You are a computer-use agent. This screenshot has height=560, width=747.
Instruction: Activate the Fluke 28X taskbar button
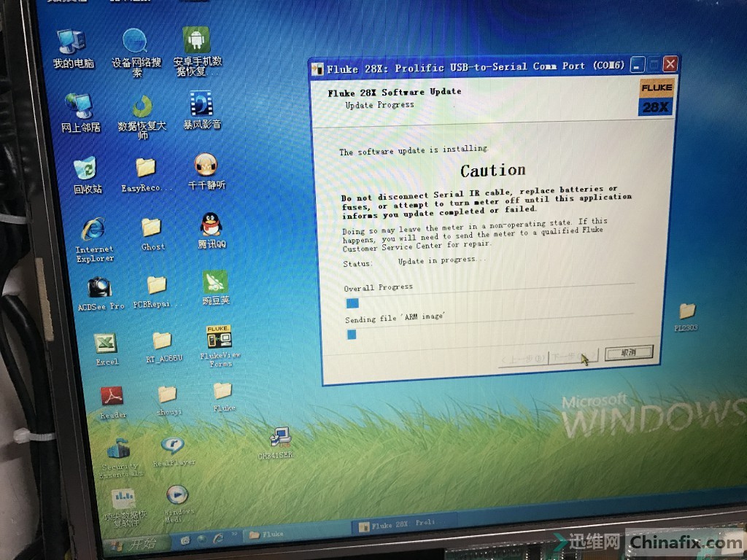pos(406,525)
